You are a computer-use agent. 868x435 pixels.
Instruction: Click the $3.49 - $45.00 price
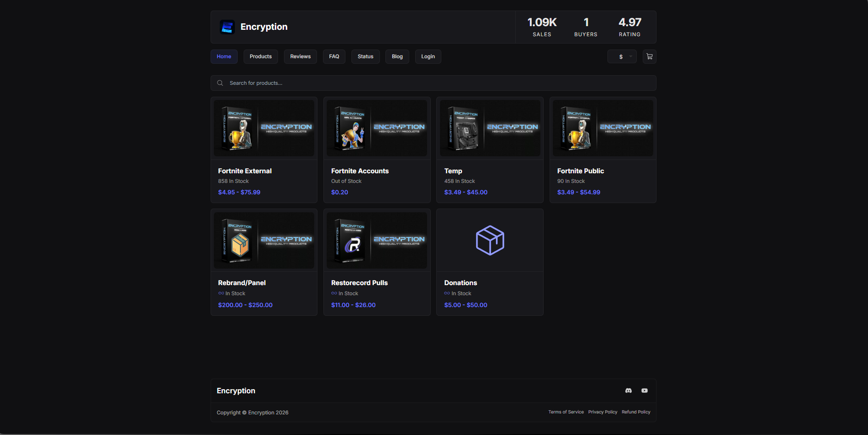pos(466,192)
